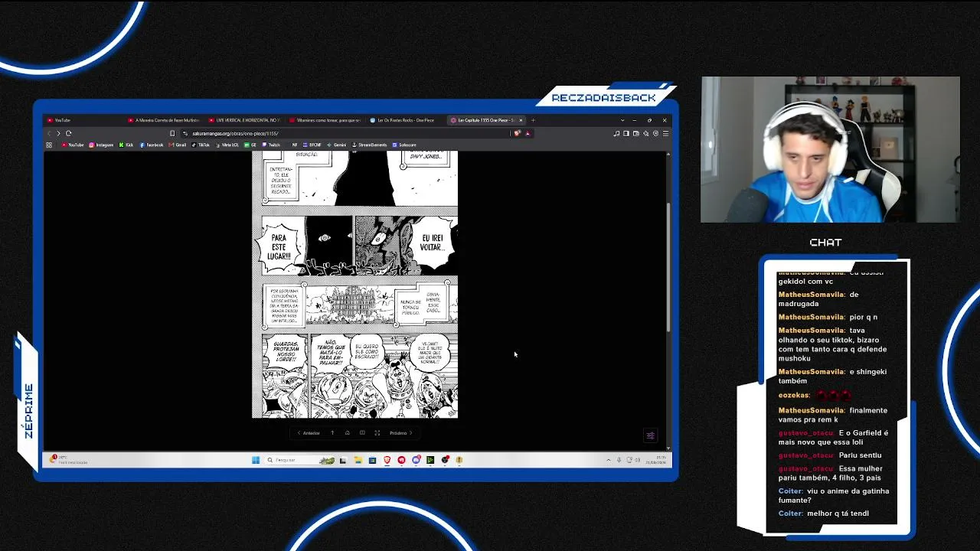Open the 'LIVE VERTICAL E HORIZONTAL' tab
This screenshot has height=551, width=980.
244,120
